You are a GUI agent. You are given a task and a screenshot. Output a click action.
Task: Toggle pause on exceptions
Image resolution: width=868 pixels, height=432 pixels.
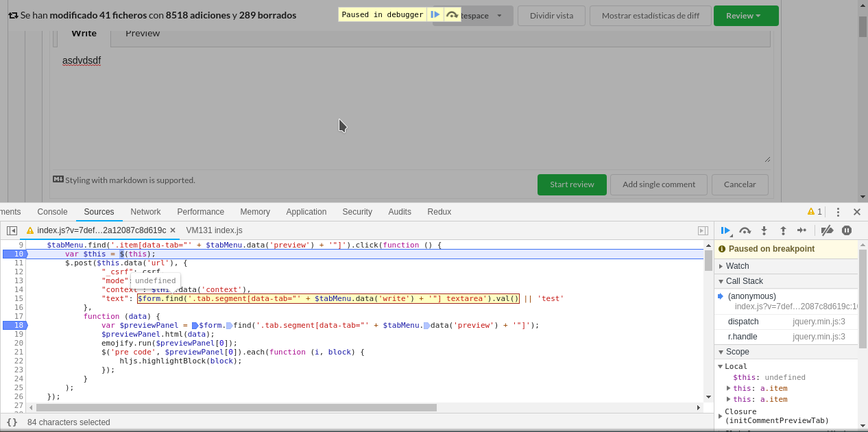[x=847, y=231]
